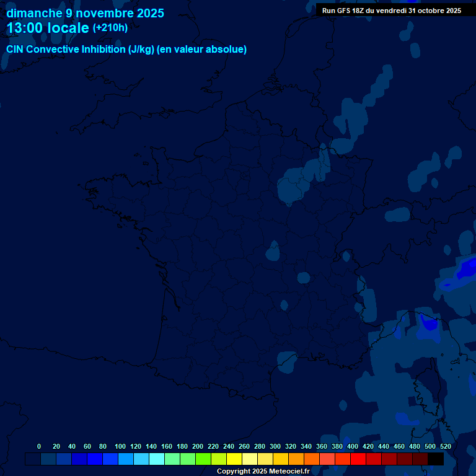Click the yellow 240 legend swatch
Viewport: 476px width, 476px height.
click(x=234, y=459)
